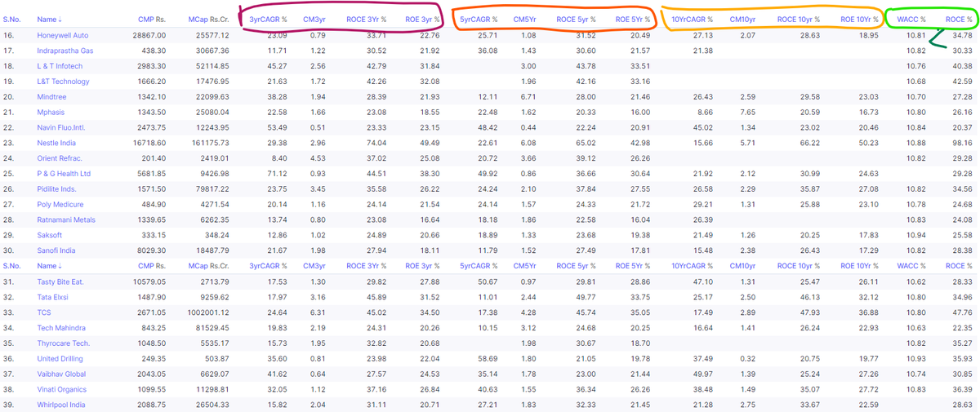The image size is (980, 412).
Task: Click the Orient Refrac. company name
Action: pos(60,158)
